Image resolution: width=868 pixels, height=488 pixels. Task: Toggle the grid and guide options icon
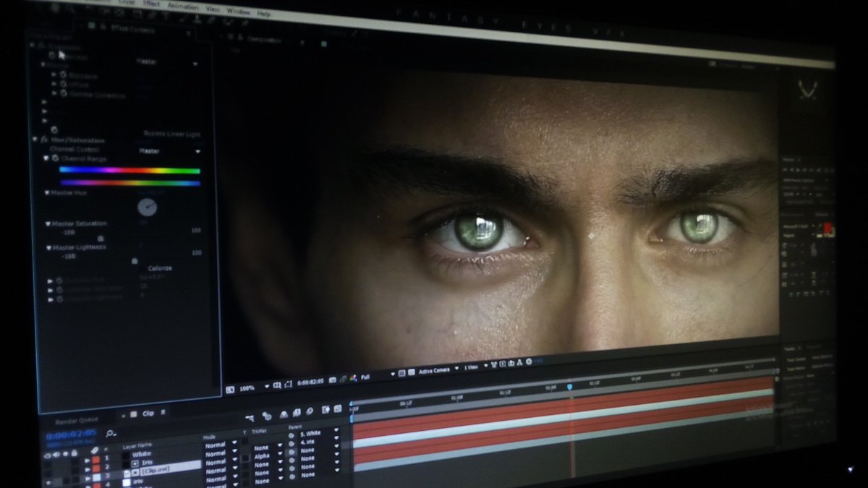coord(276,385)
